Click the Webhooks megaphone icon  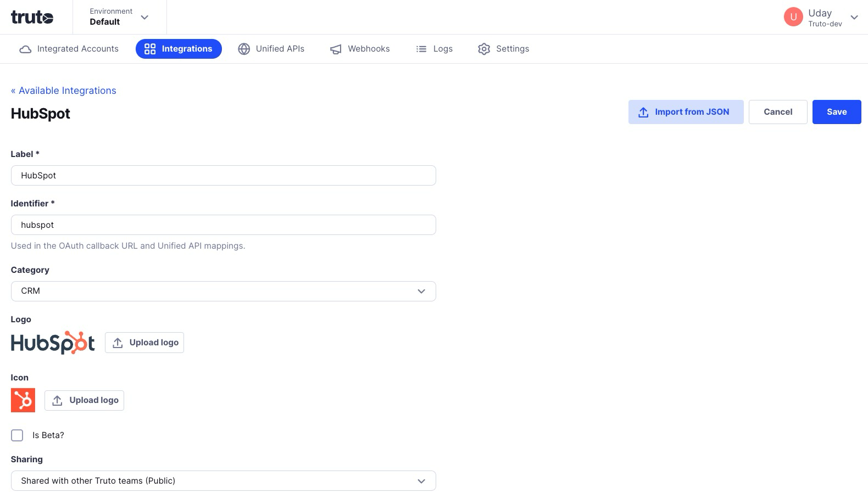point(336,49)
